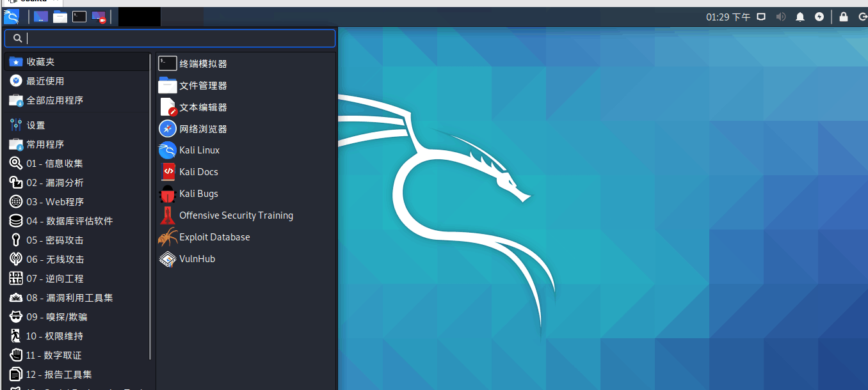Open 05 - 密码攻击 category
The height and width of the screenshot is (390, 868).
tap(77, 240)
